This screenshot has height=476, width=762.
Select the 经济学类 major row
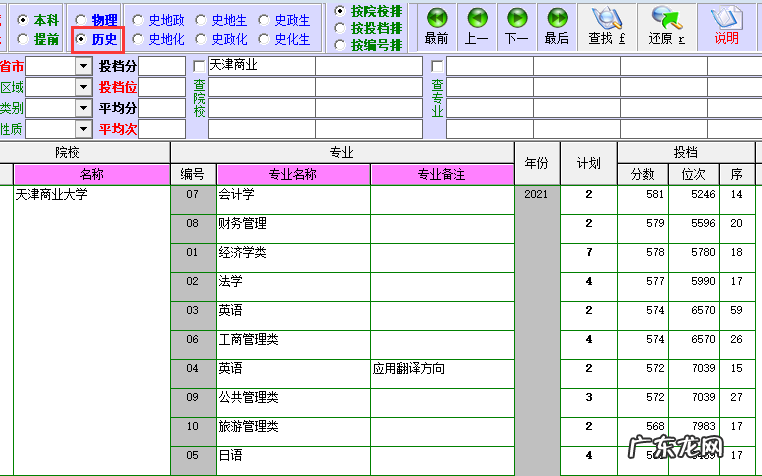tap(293, 258)
